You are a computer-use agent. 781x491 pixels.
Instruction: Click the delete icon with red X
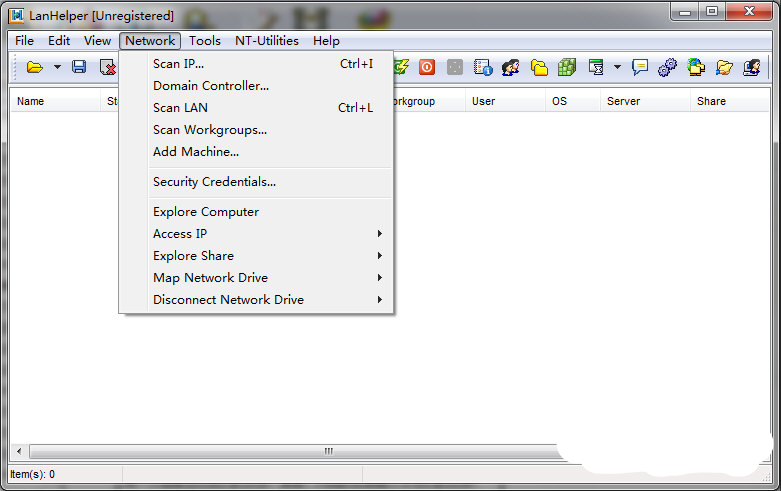tap(108, 67)
